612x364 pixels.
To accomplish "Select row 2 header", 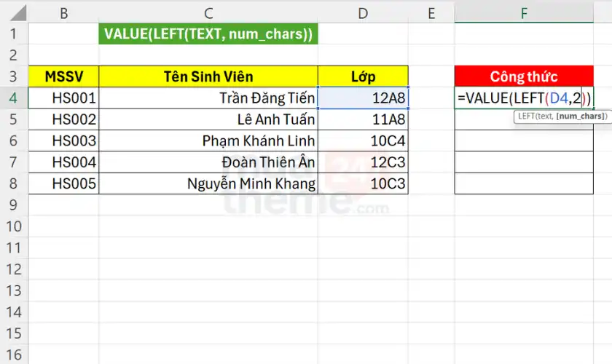I will pyautogui.click(x=14, y=55).
